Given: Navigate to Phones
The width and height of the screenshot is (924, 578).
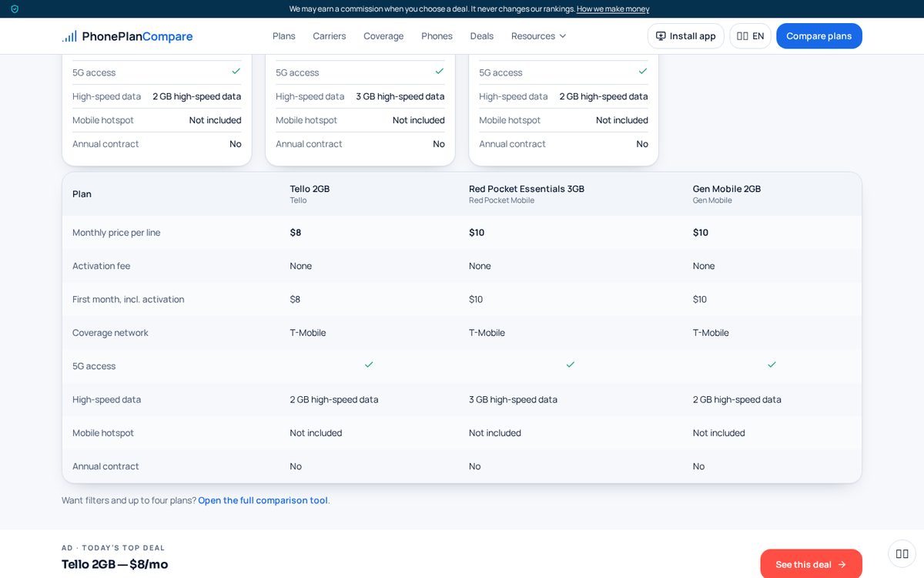Looking at the screenshot, I should pyautogui.click(x=437, y=36).
